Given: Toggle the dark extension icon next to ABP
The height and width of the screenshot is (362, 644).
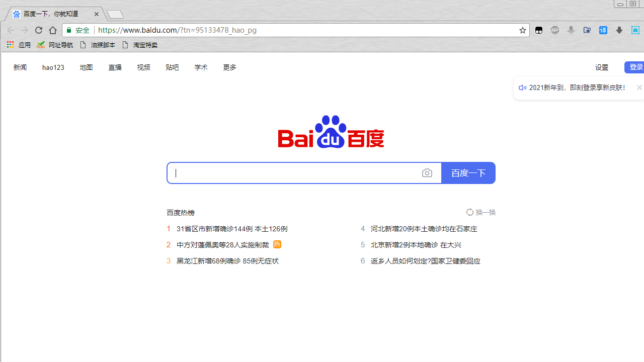Looking at the screenshot, I should [x=538, y=30].
